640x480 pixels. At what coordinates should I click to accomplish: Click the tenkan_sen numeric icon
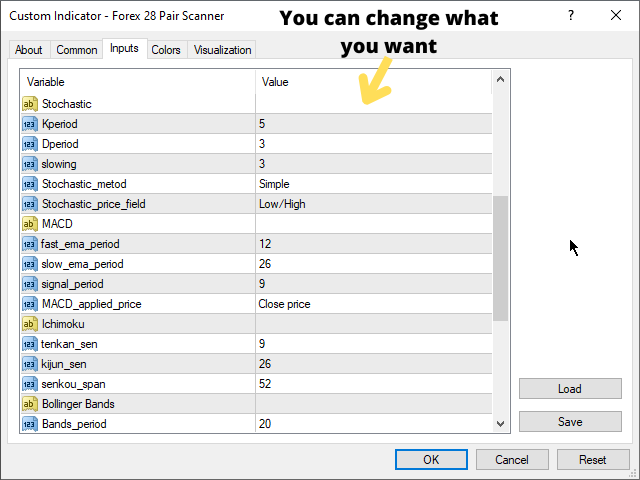point(29,344)
